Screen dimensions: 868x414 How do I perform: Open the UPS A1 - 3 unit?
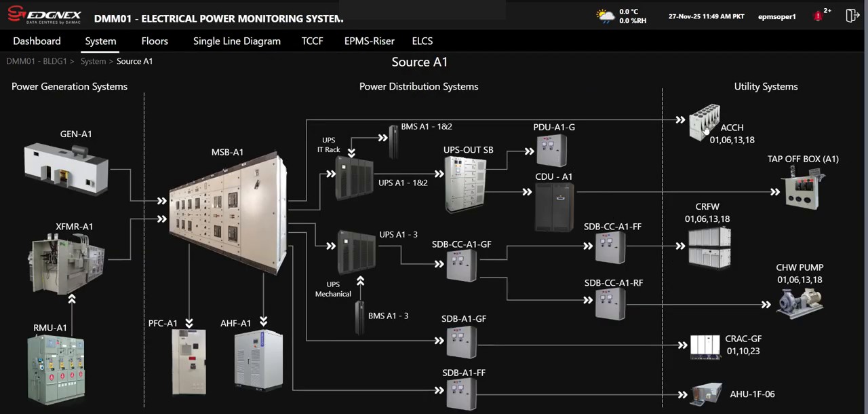357,252
